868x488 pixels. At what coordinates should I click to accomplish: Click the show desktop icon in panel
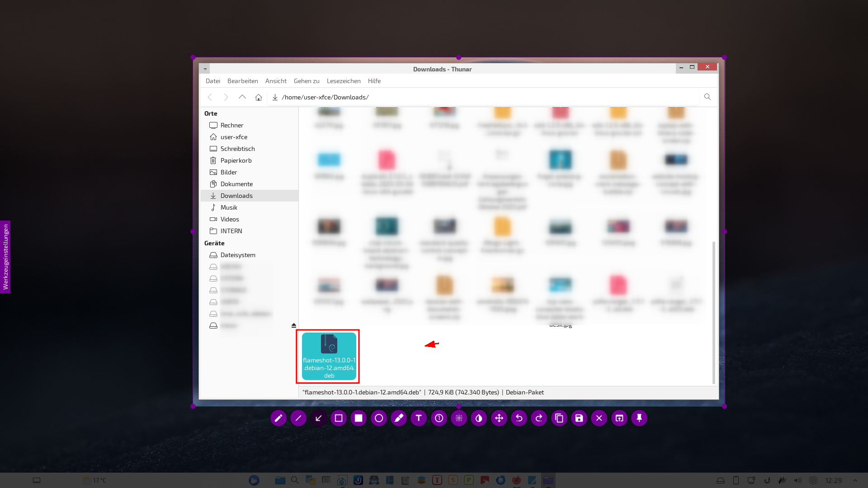click(37, 480)
